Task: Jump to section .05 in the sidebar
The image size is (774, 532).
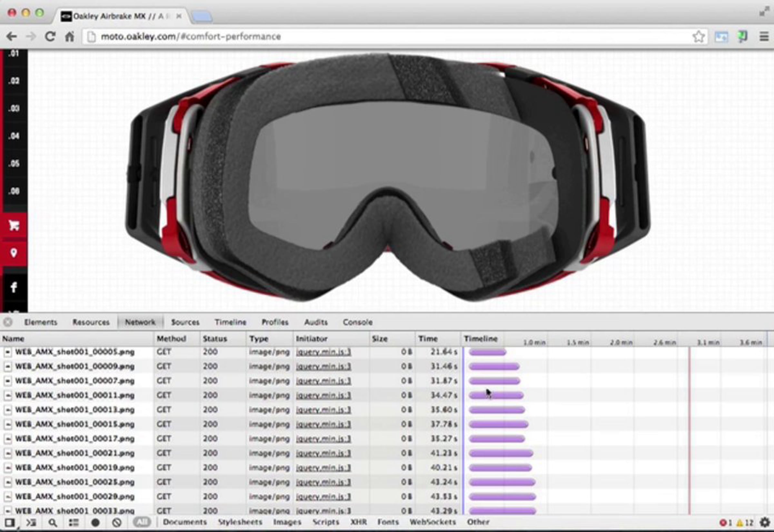Action: coord(14,164)
